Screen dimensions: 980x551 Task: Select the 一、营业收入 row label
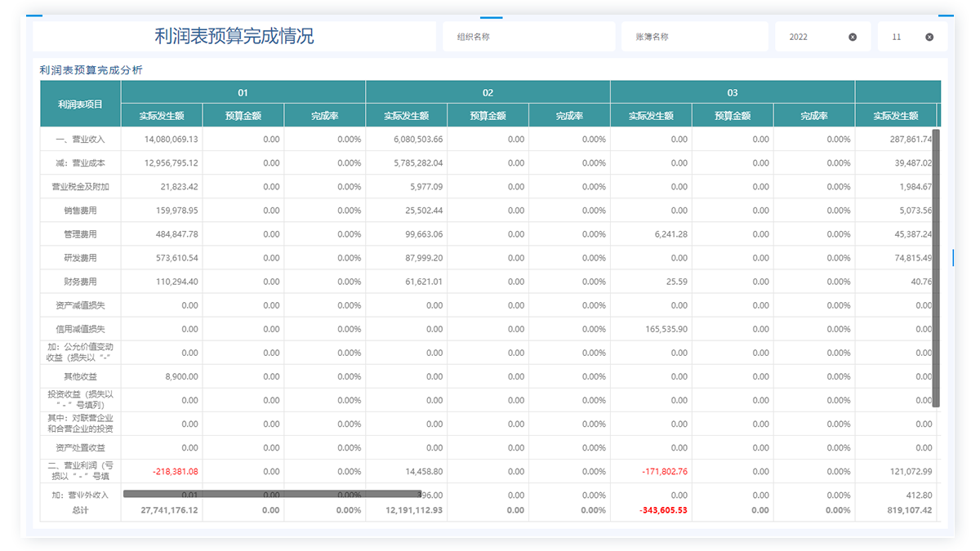coord(81,140)
